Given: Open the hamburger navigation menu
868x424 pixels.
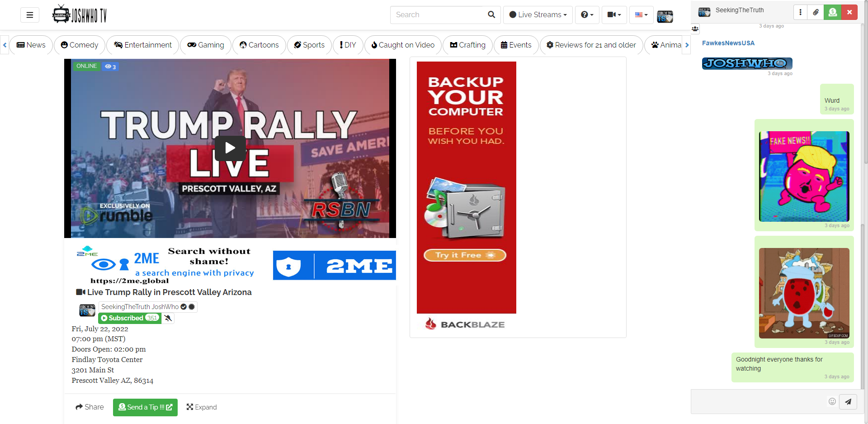Looking at the screenshot, I should click(x=29, y=14).
